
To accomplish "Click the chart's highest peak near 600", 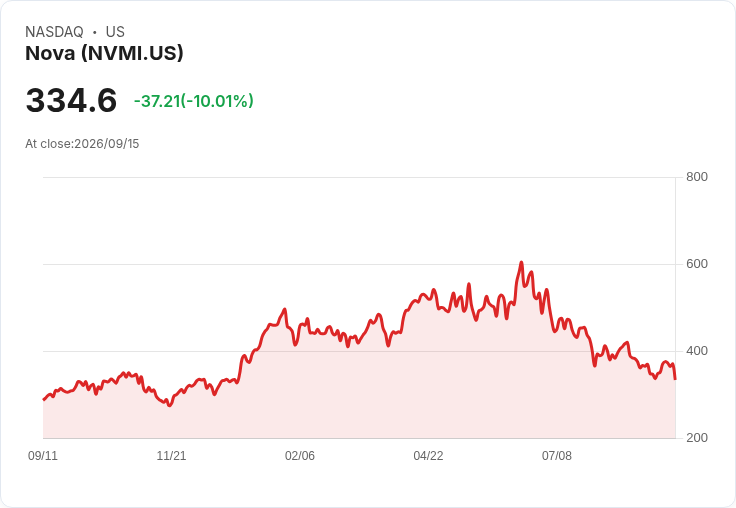I will click(521, 263).
